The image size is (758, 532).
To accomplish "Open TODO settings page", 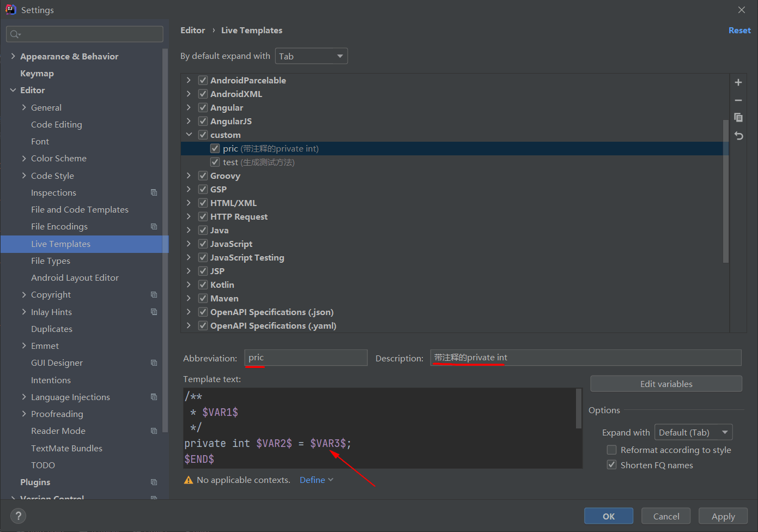I will (43, 465).
